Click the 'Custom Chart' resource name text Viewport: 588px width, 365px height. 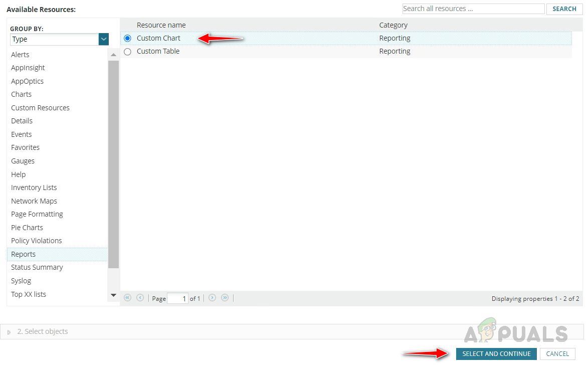pos(158,38)
